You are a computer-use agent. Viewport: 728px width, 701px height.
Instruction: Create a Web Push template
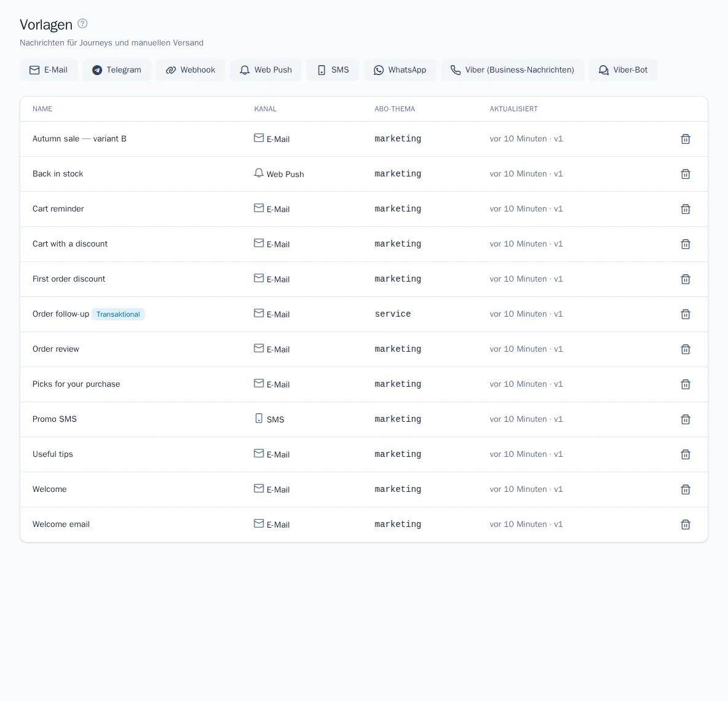tap(266, 70)
